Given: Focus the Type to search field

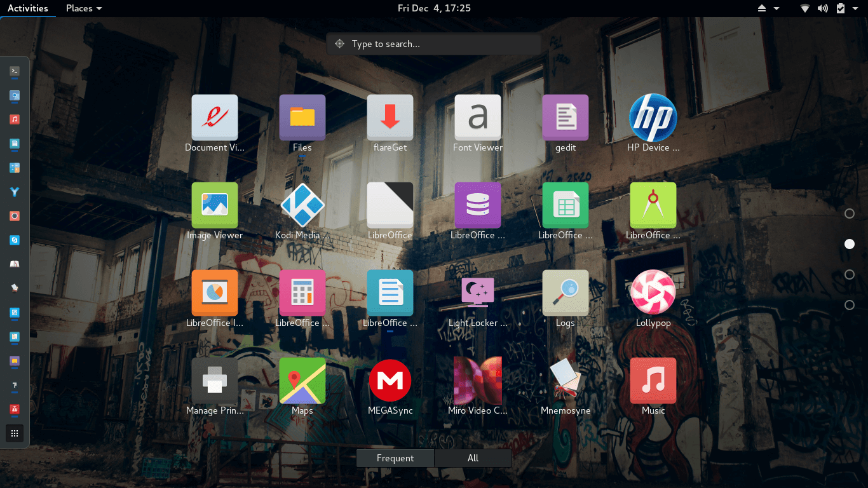Looking at the screenshot, I should (433, 44).
